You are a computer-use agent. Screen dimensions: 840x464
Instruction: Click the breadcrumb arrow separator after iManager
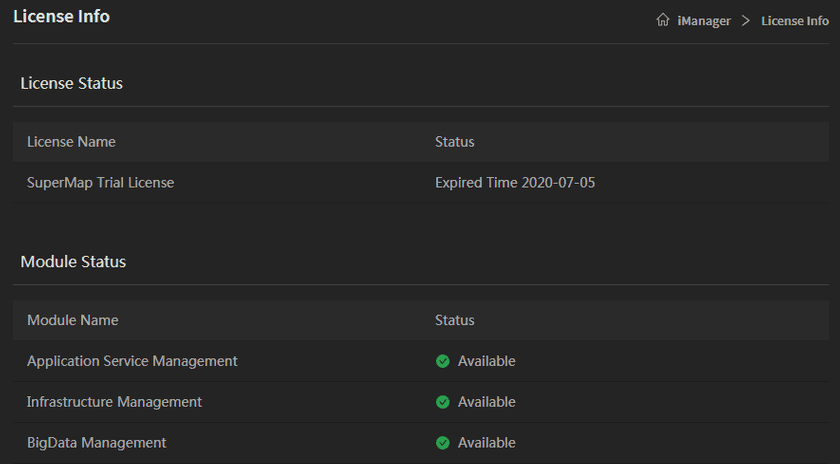(746, 21)
